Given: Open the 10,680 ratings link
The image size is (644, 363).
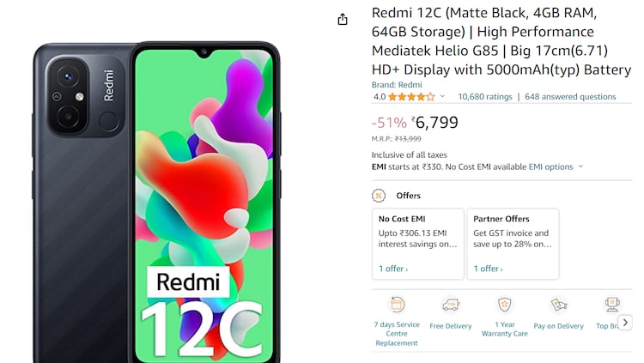Looking at the screenshot, I should pos(485,97).
